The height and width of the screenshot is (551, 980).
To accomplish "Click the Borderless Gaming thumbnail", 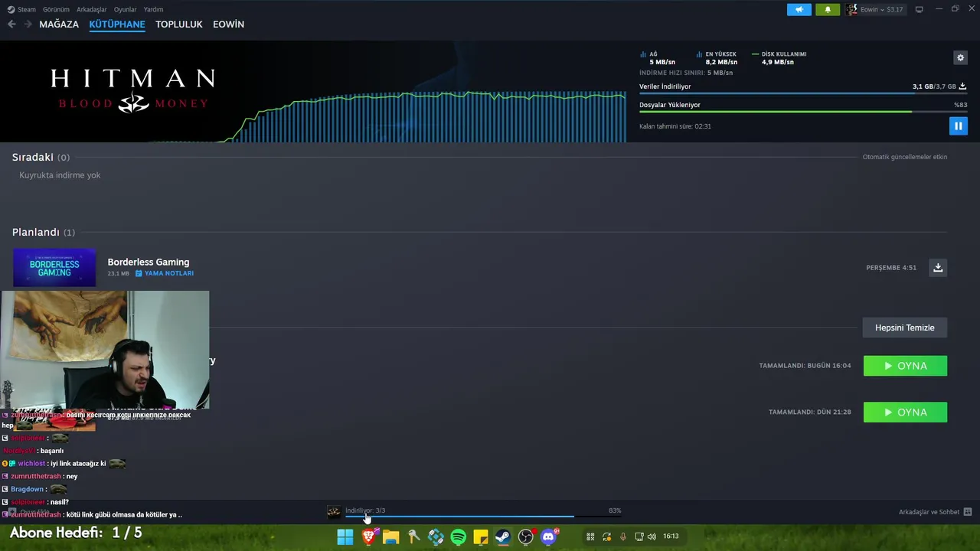I will [x=54, y=268].
